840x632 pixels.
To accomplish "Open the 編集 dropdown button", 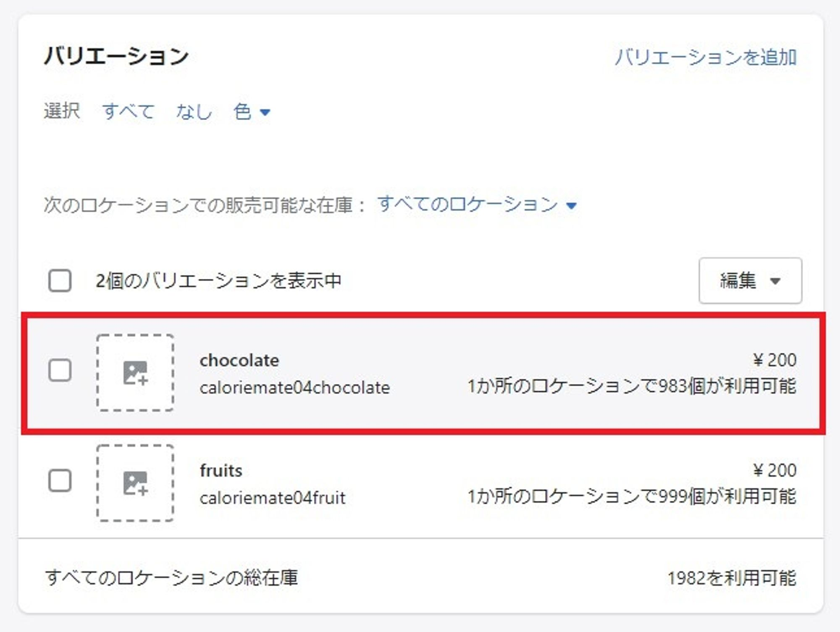I will (750, 281).
